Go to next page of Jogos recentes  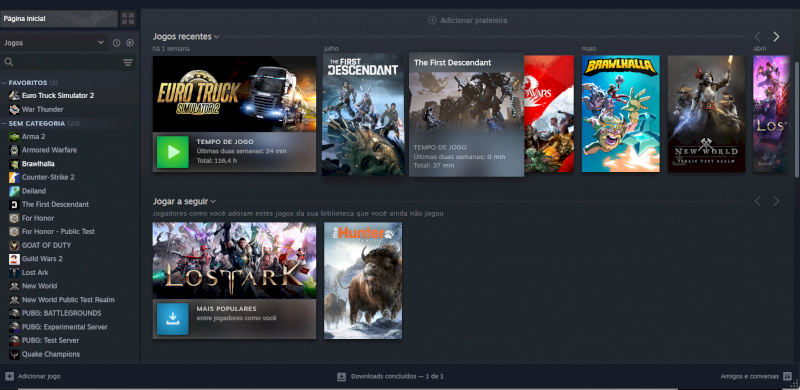(x=776, y=37)
